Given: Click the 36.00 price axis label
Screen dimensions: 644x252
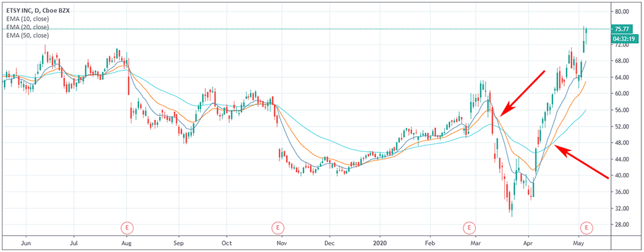Looking at the screenshot, I should click(x=622, y=192).
